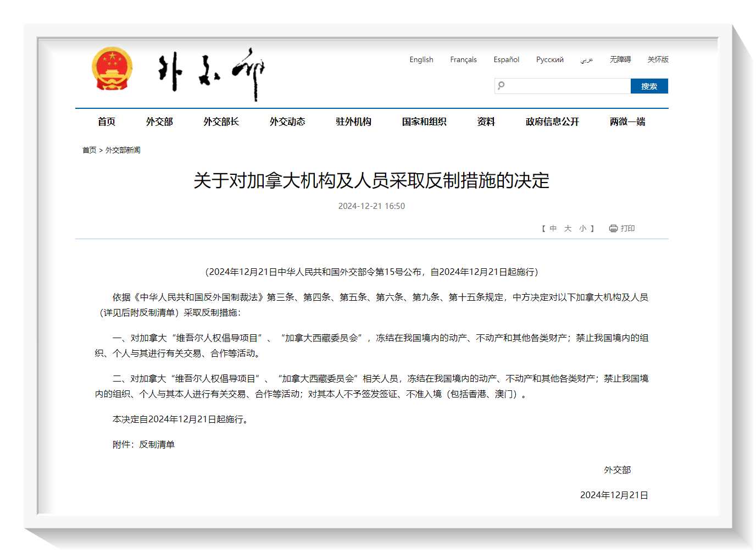Open the Русский version
This screenshot has height=552, width=756.
[549, 60]
